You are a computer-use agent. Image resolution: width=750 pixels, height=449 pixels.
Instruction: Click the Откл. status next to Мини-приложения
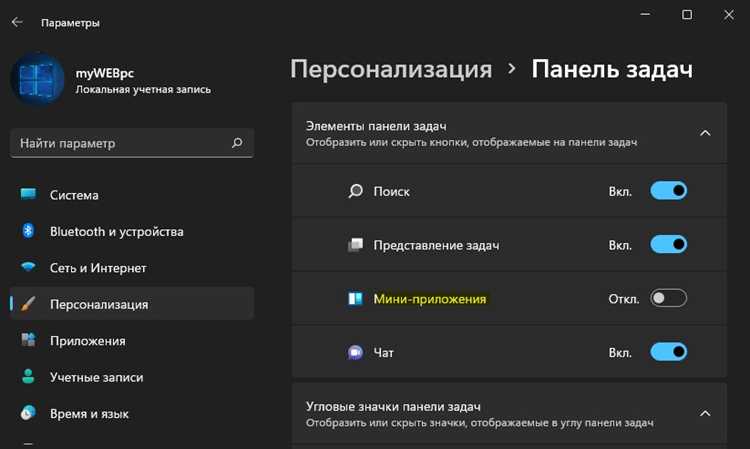(x=624, y=299)
